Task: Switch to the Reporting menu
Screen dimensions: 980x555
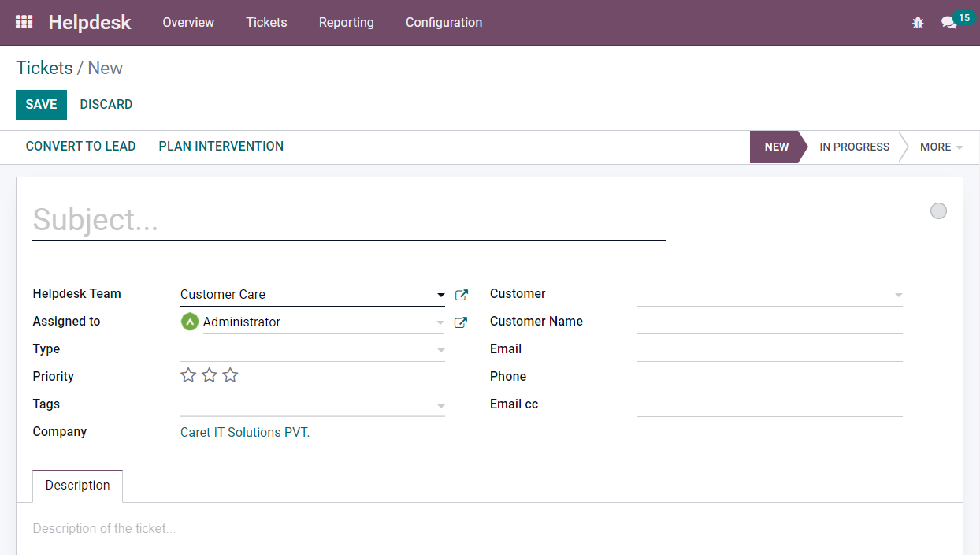Action: [346, 22]
